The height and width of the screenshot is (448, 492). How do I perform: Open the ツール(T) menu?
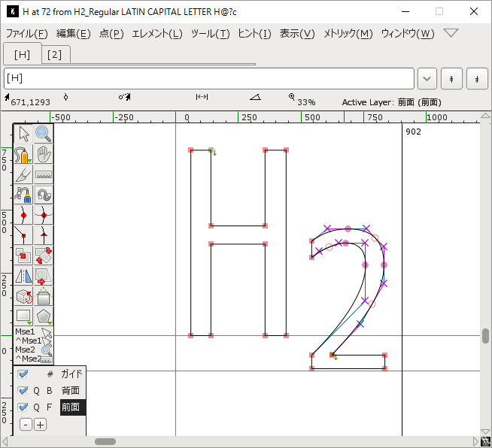(210, 33)
